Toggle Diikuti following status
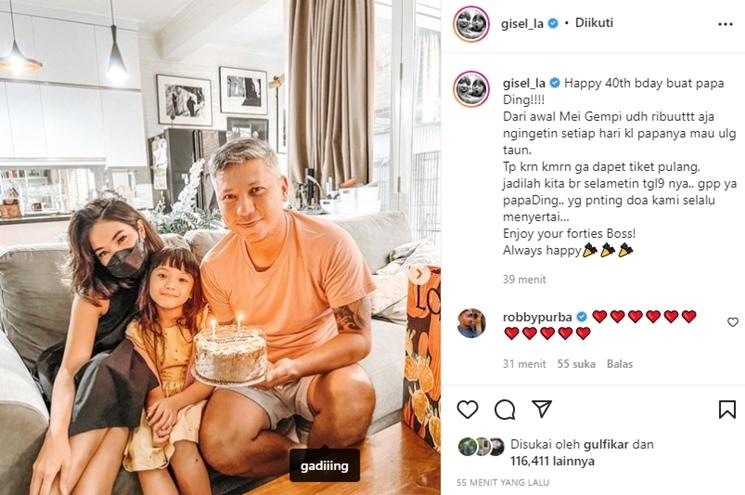The width and height of the screenshot is (745, 495). point(594,22)
